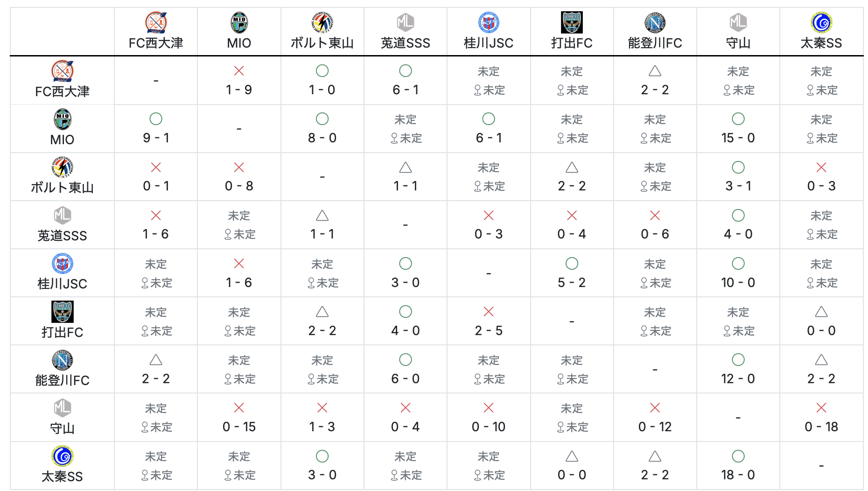This screenshot has height=491, width=868.
Task: Click win circle for 能登川FC vs 守山
Action: pyautogui.click(x=738, y=360)
